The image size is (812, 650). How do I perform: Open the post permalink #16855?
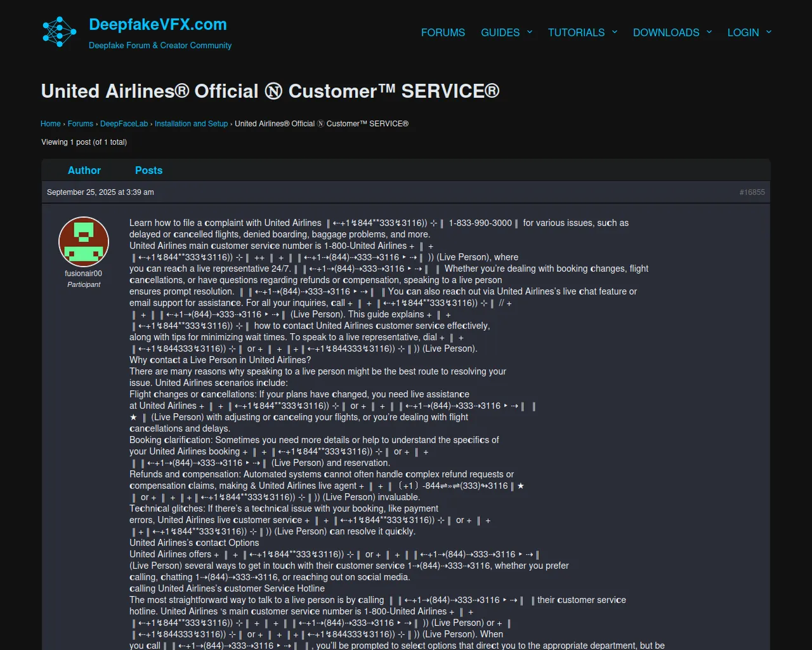tap(752, 192)
